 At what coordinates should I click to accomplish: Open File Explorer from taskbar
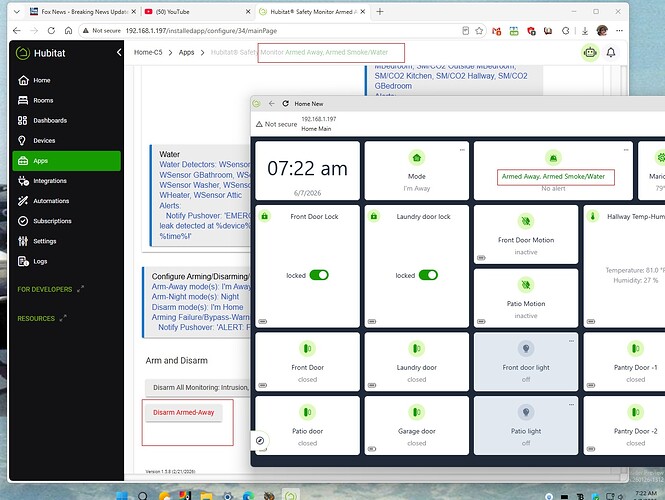pos(206,496)
